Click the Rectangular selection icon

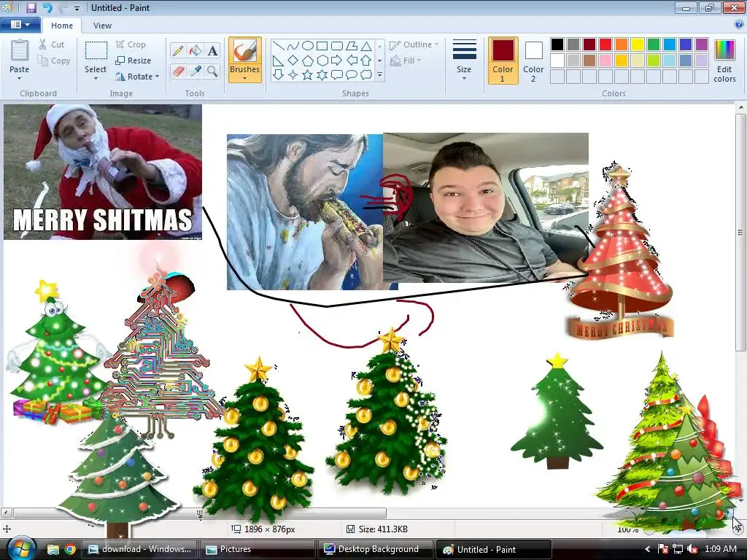[96, 51]
